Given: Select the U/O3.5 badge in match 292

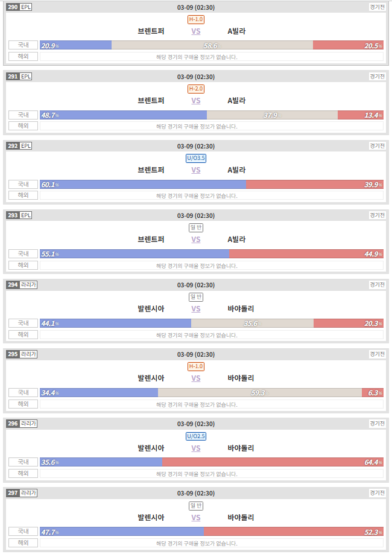Looking at the screenshot, I should point(195,158).
